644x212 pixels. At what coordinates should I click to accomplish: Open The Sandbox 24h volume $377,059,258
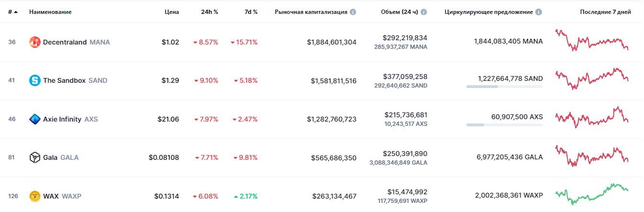405,77
